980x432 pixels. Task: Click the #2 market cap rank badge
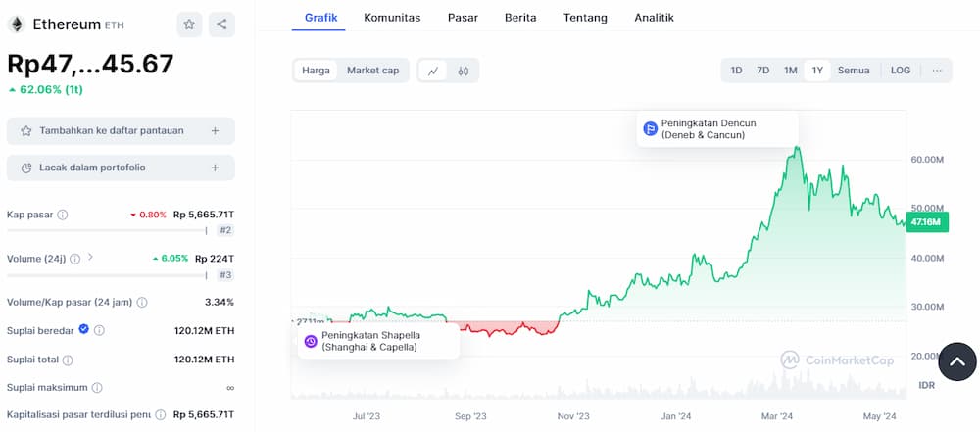coord(225,230)
